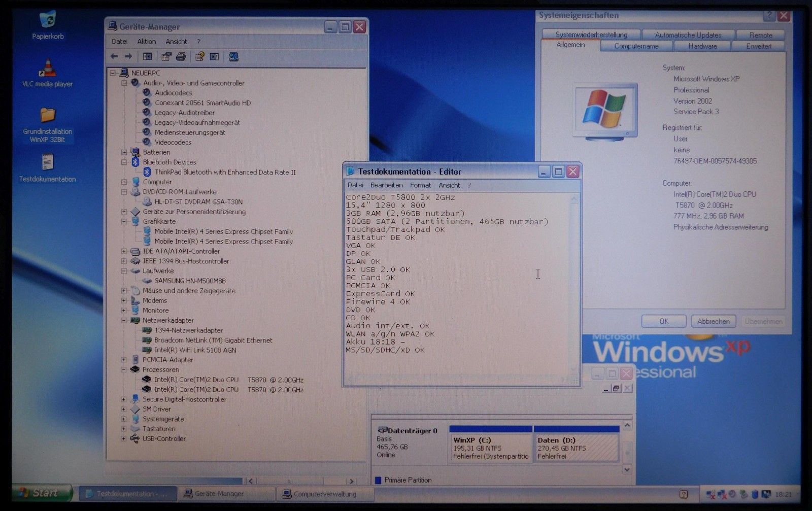Expand the Batterien tree node

tap(124, 152)
